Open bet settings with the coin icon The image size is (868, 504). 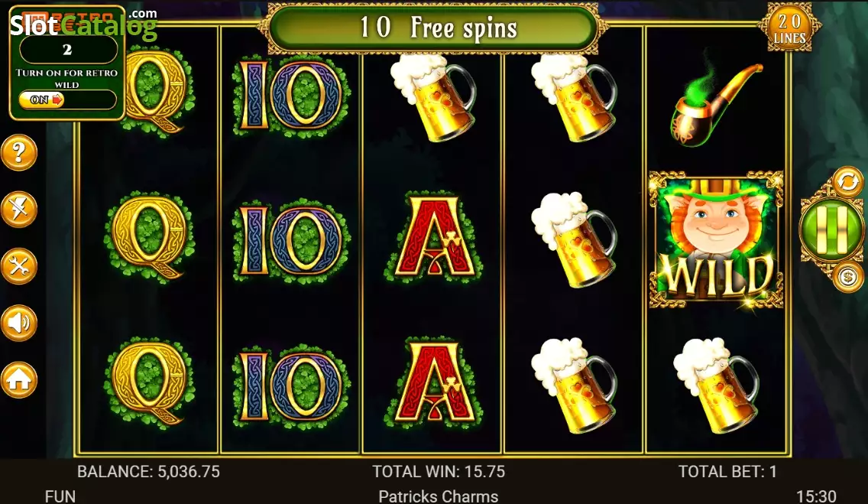[x=847, y=275]
